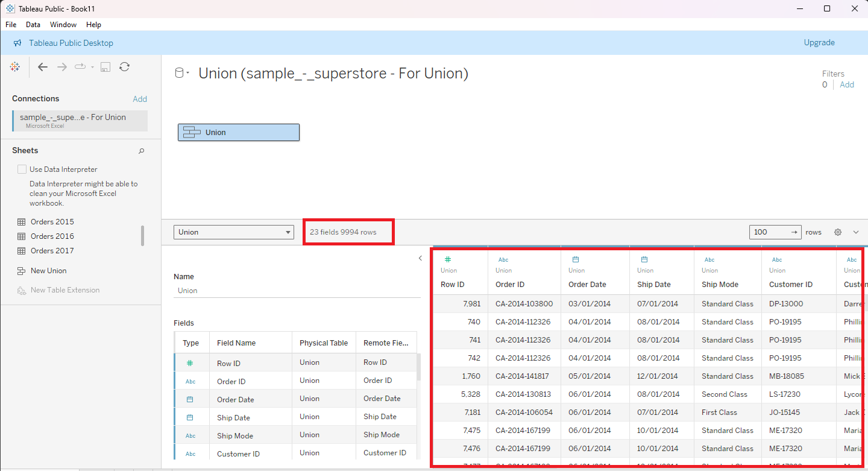Click the Sheets list vertical scrollbar
Viewport: 868px width, 471px height.
tap(142, 236)
